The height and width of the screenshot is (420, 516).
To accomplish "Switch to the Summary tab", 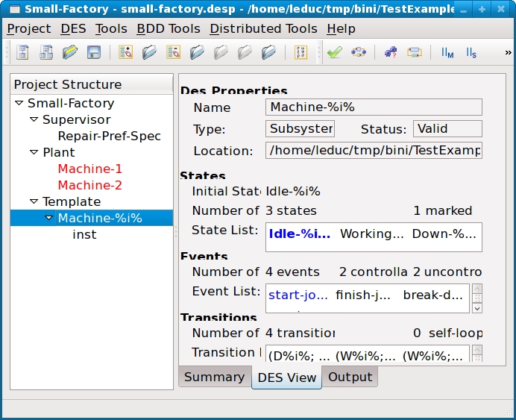I will [x=214, y=377].
